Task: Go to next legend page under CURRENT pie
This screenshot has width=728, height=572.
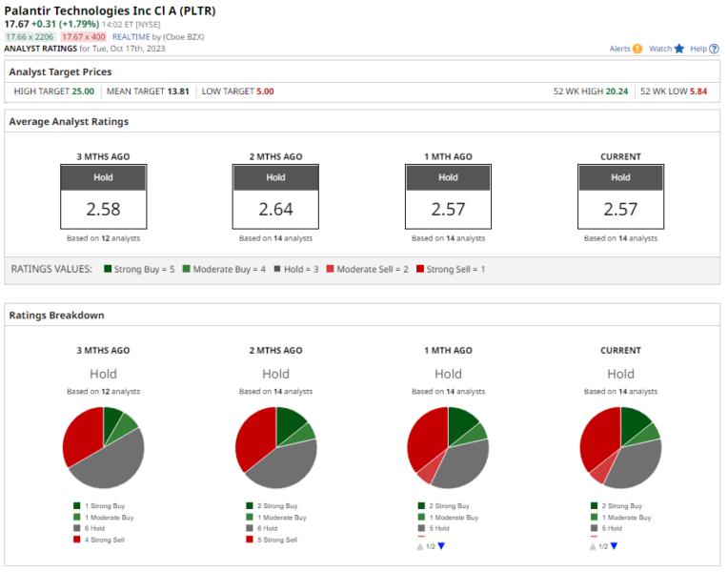Action: (x=614, y=546)
